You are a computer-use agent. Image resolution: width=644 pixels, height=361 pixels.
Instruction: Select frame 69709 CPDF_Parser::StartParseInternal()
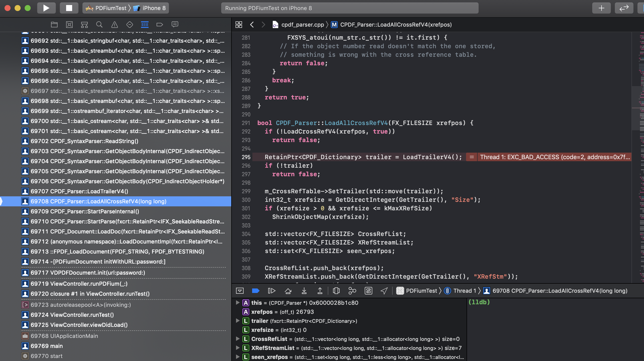116,211
